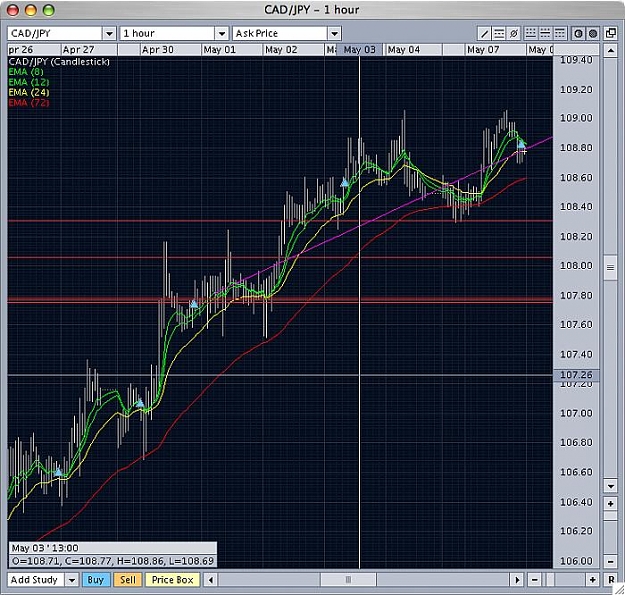Click the highlighted 107.26 price marker
This screenshot has width=625, height=595.
tap(576, 375)
